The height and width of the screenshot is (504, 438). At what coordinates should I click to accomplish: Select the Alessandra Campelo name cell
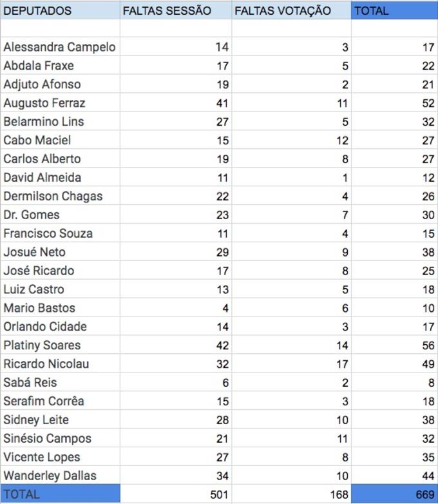[60, 47]
